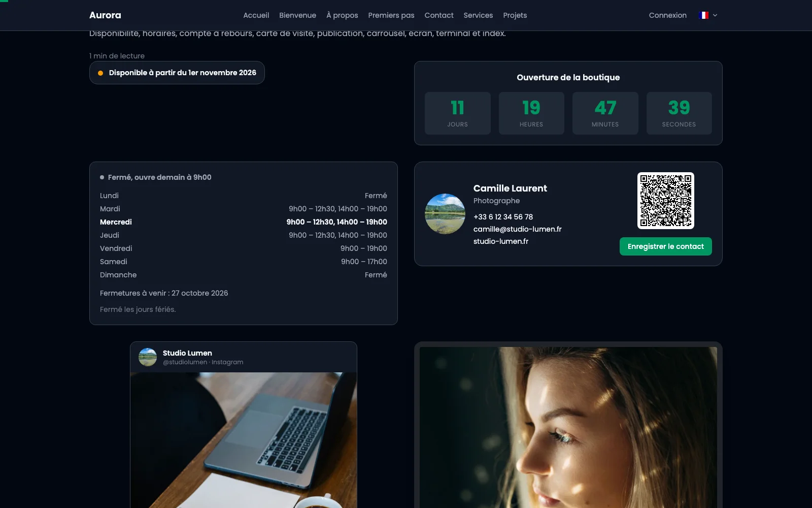Select the Lundi hours row

[x=244, y=196]
